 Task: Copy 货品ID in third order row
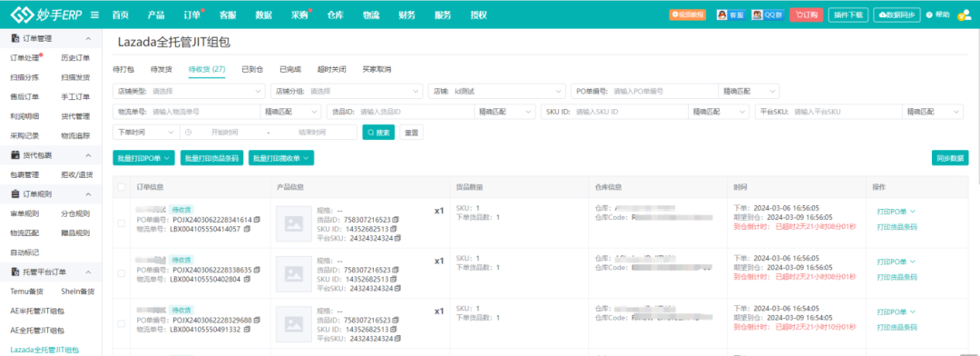coord(395,320)
